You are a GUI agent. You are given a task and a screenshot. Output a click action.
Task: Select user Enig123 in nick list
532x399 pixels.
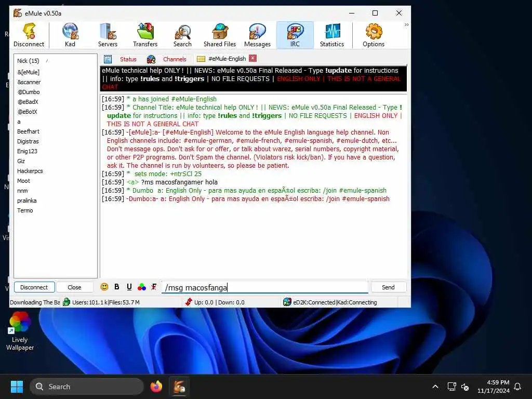(x=27, y=151)
